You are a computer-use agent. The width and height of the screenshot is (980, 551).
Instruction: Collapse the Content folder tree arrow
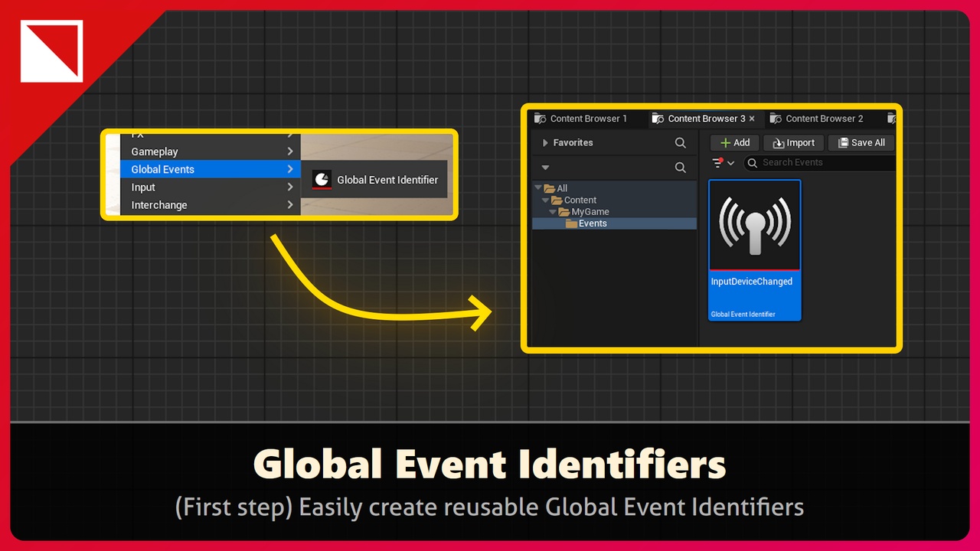click(x=546, y=200)
